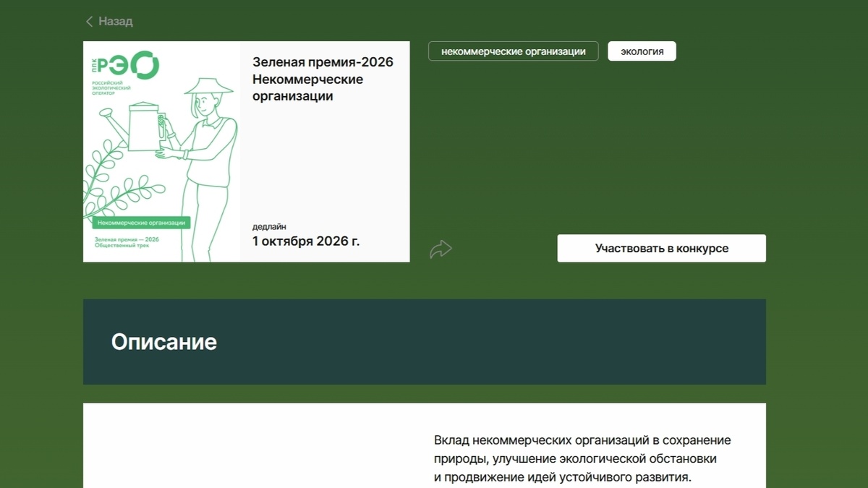Click the description paragraph about Вклад некоммерческих организаций
Viewport: 868px width, 488px height.
pos(582,458)
